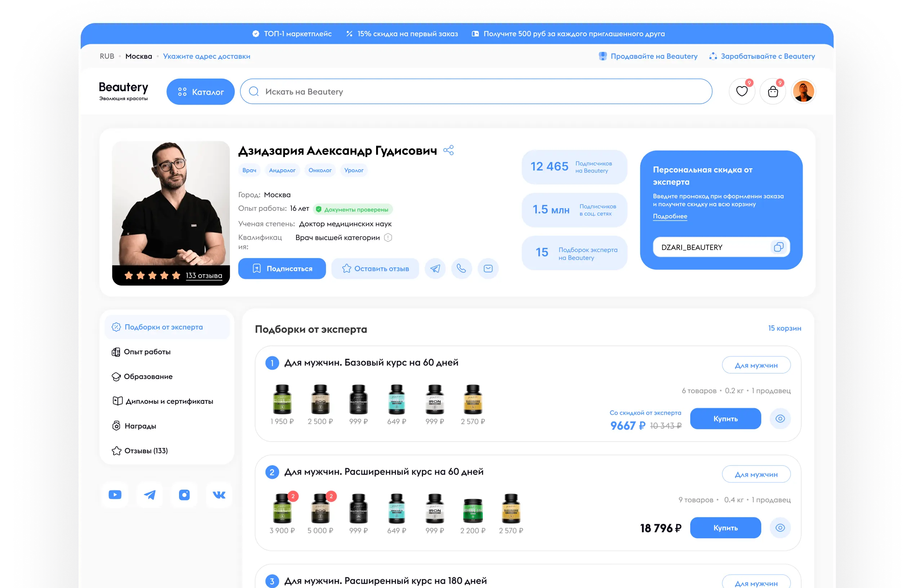Go to the Дипломы и сертификаты section
Viewport: 914px width, 588px height.
[169, 401]
